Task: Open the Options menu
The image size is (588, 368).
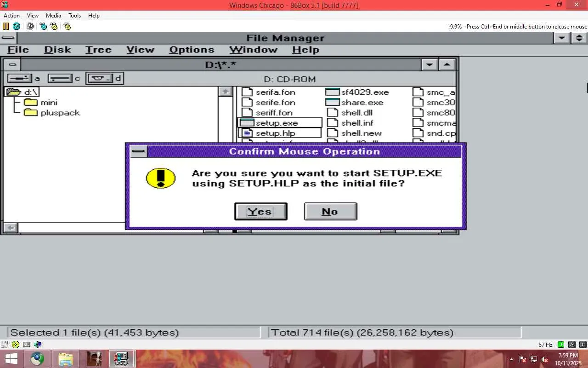Action: (192, 50)
